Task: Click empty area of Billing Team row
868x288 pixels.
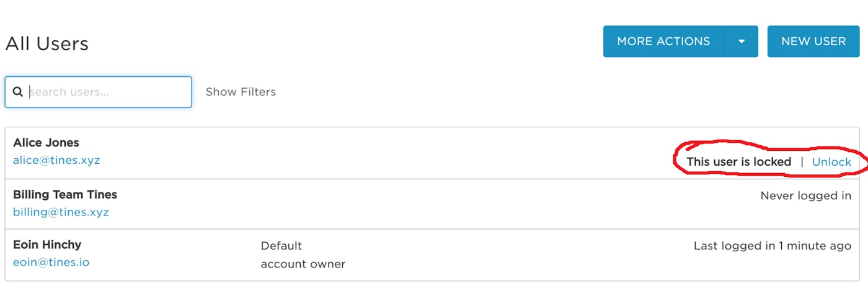Action: coord(434,204)
